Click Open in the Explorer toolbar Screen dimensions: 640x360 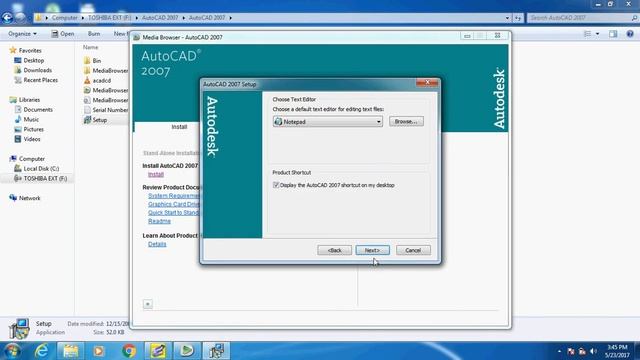tap(63, 34)
